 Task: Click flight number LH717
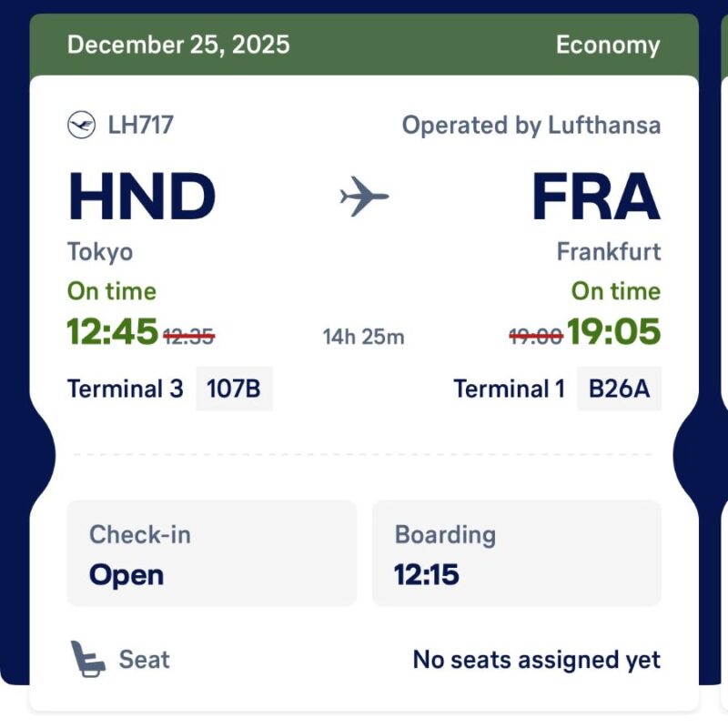pyautogui.click(x=140, y=125)
